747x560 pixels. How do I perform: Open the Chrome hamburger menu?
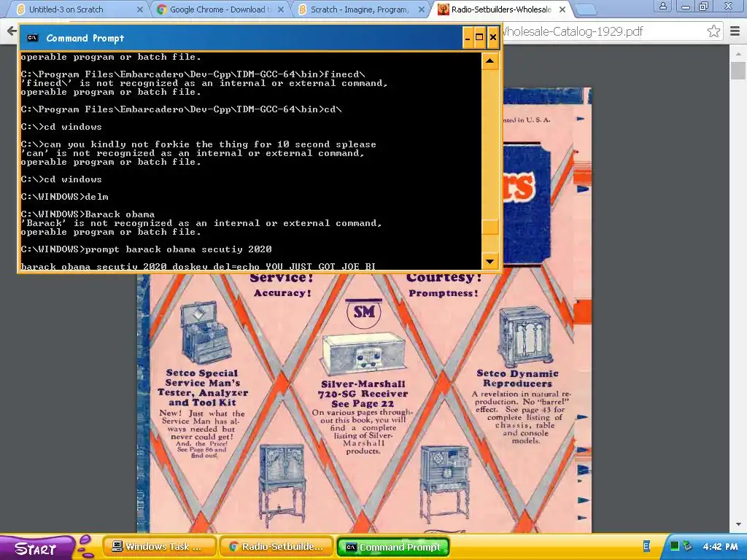[x=735, y=31]
